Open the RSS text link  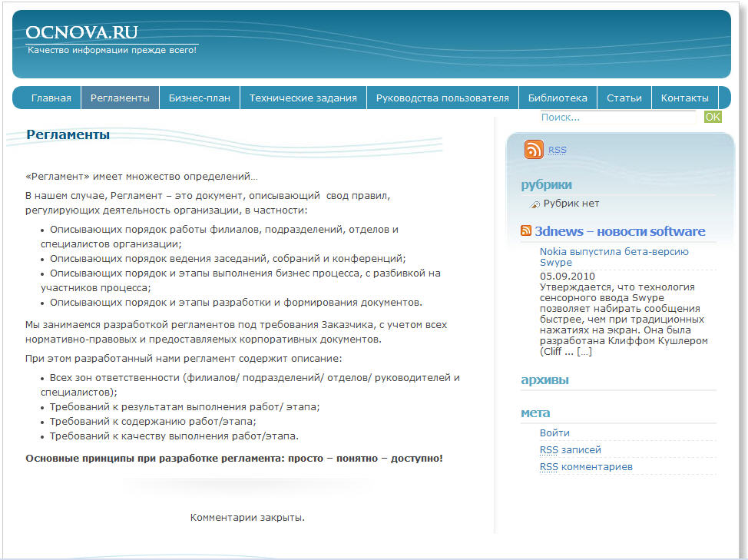(x=557, y=149)
